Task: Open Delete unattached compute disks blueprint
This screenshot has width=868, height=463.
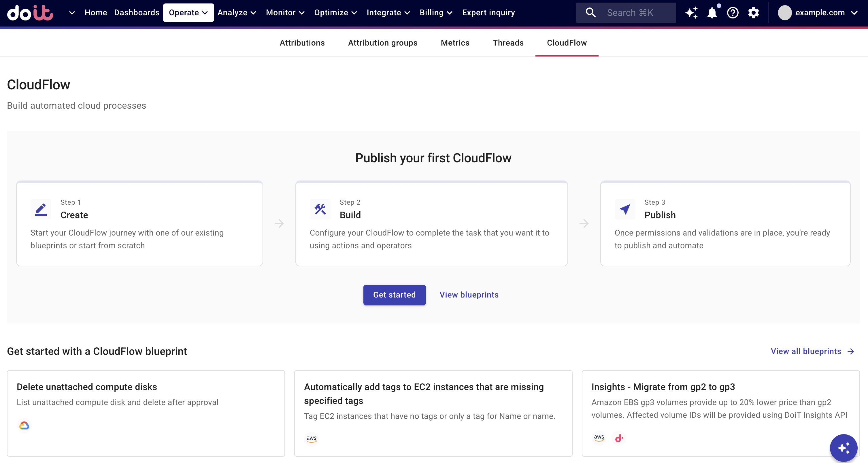Action: point(146,413)
